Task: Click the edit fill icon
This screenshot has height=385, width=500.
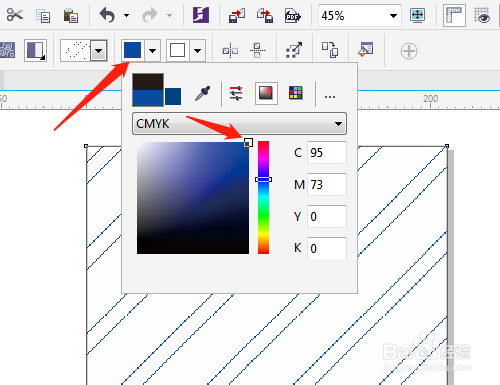Action: [366, 49]
